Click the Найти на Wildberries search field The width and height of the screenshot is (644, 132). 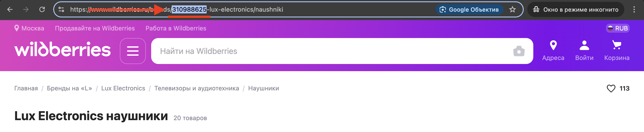pyautogui.click(x=325, y=51)
